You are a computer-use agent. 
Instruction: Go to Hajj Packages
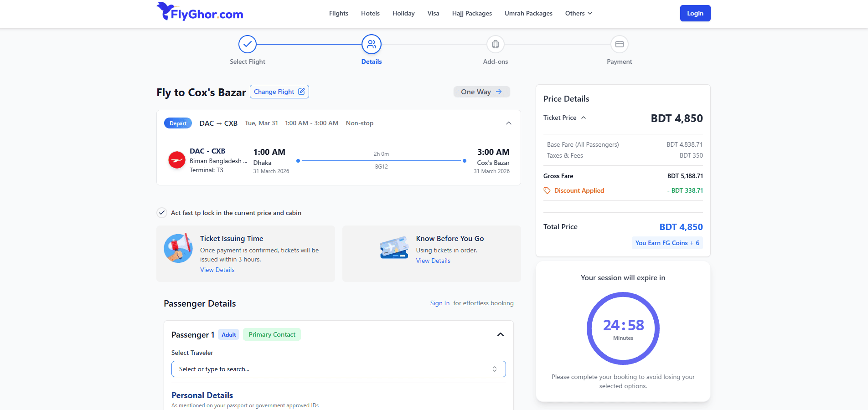coord(472,13)
